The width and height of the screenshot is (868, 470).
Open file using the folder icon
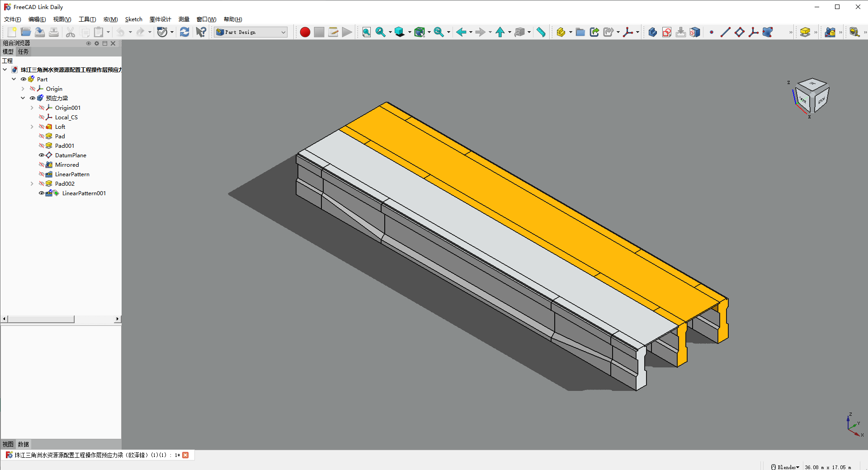(26, 32)
